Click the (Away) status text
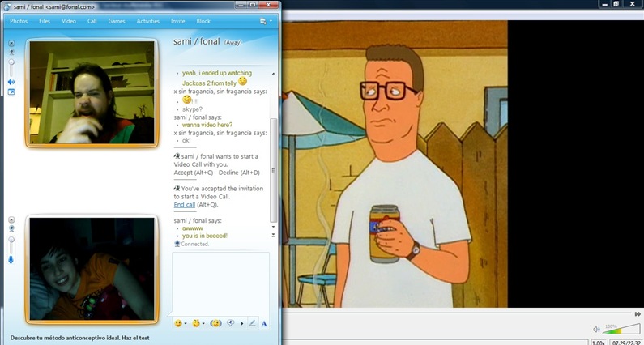This screenshot has height=345, width=644. click(232, 42)
